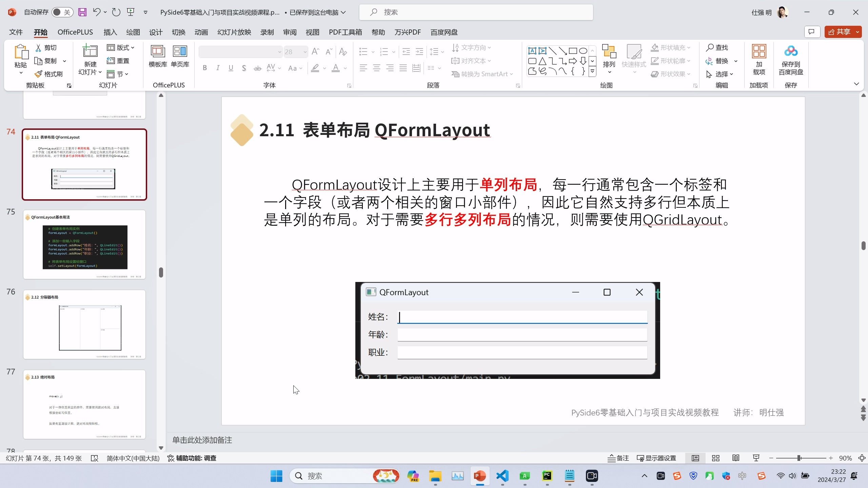Apply the Format Painter (格式刷)
The width and height of the screenshot is (868, 488).
coord(50,74)
